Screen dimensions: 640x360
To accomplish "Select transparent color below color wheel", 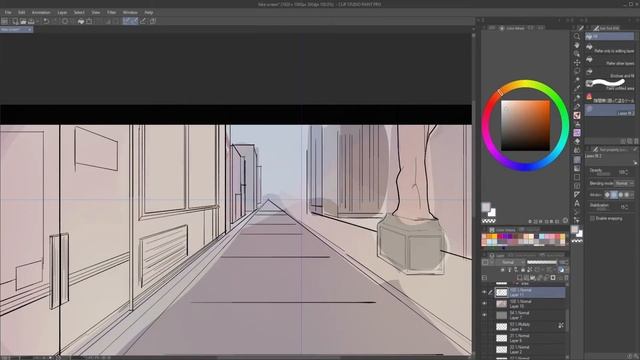I will (489, 221).
